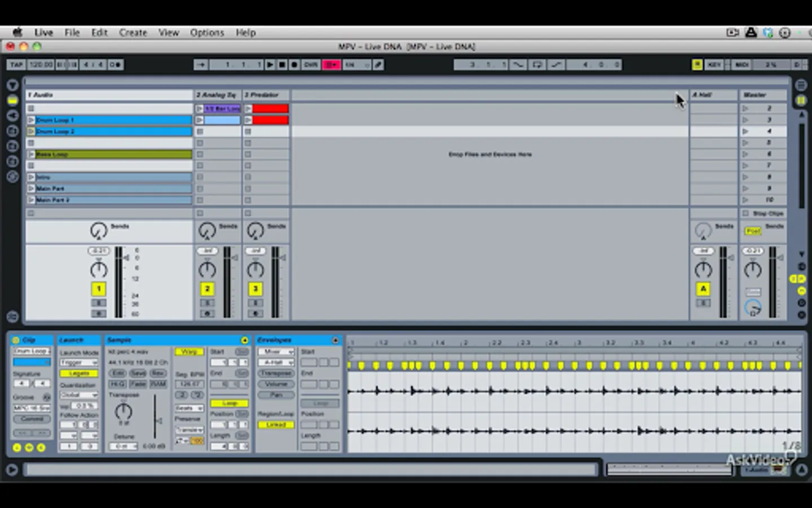Viewport: 812px width, 508px height.
Task: Click the transport Play button
Action: [270, 65]
